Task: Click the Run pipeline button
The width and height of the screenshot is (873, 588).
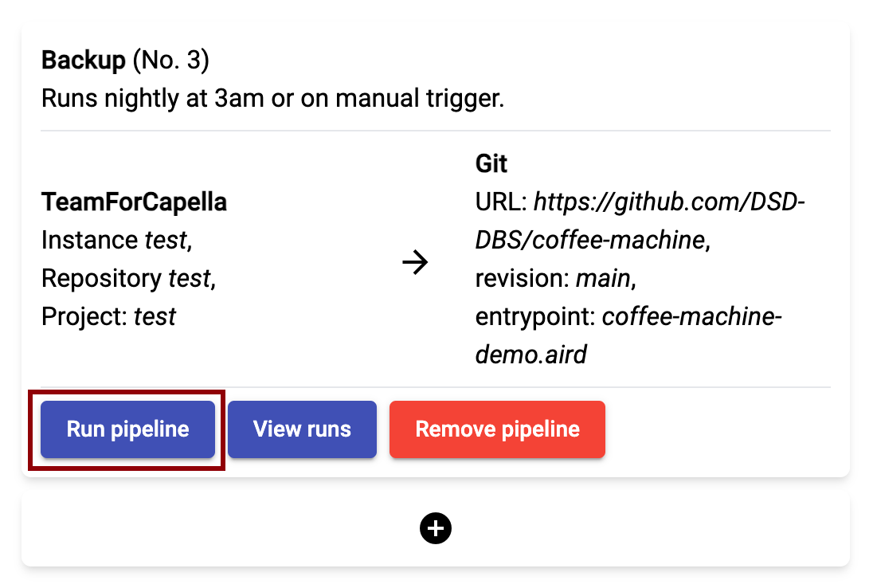Action: click(127, 429)
